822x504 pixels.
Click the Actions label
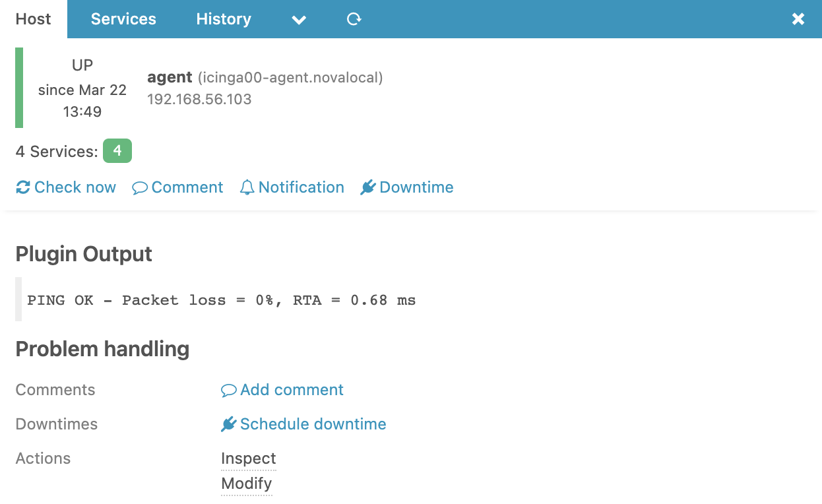43,458
